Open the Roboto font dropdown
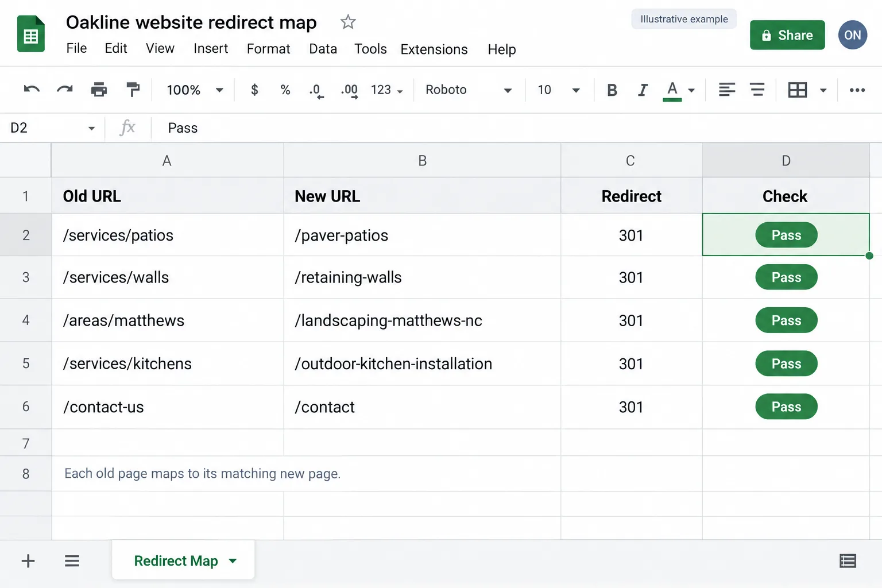The height and width of the screenshot is (588, 882). 469,90
